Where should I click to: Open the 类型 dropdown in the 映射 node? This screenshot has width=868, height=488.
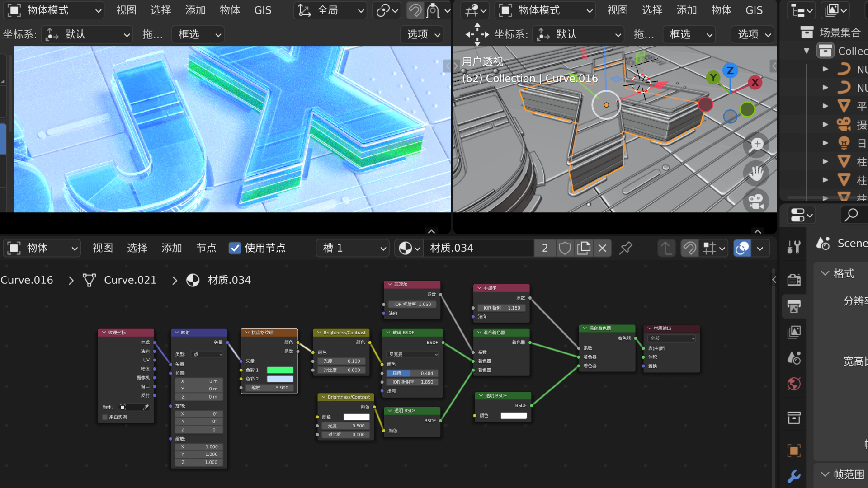[x=207, y=354]
